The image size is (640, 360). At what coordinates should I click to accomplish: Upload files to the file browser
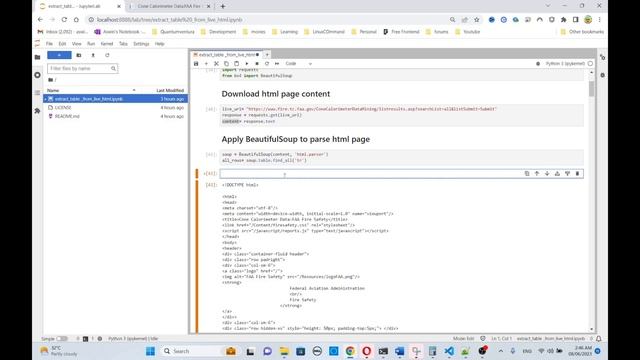coord(93,55)
